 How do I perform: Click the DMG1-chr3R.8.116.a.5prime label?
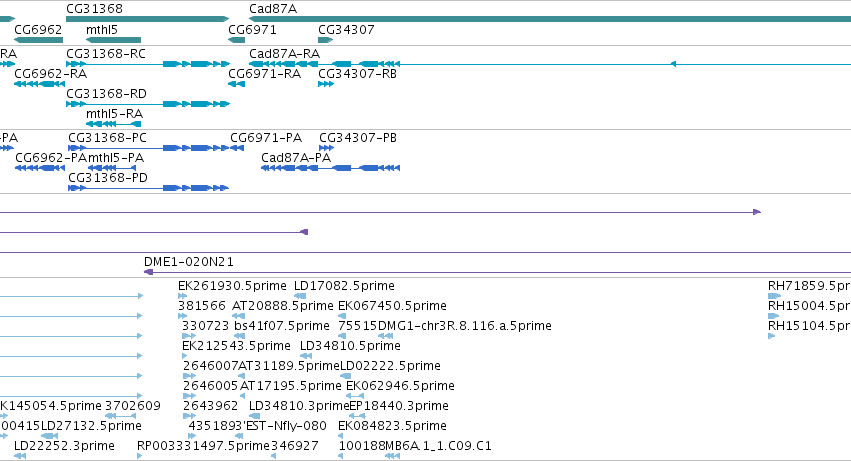pos(465,326)
